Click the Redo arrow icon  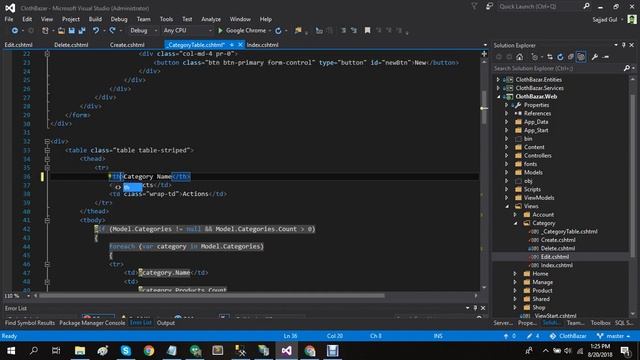tap(113, 31)
